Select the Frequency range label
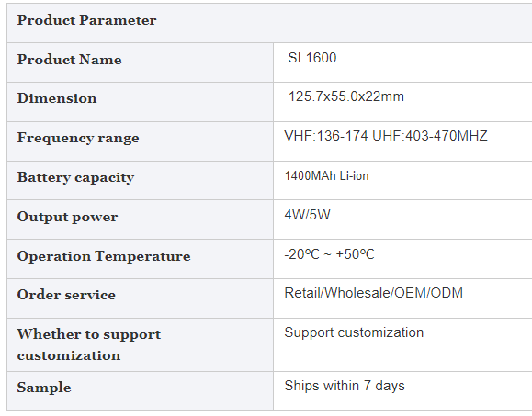The image size is (532, 416). 78,138
